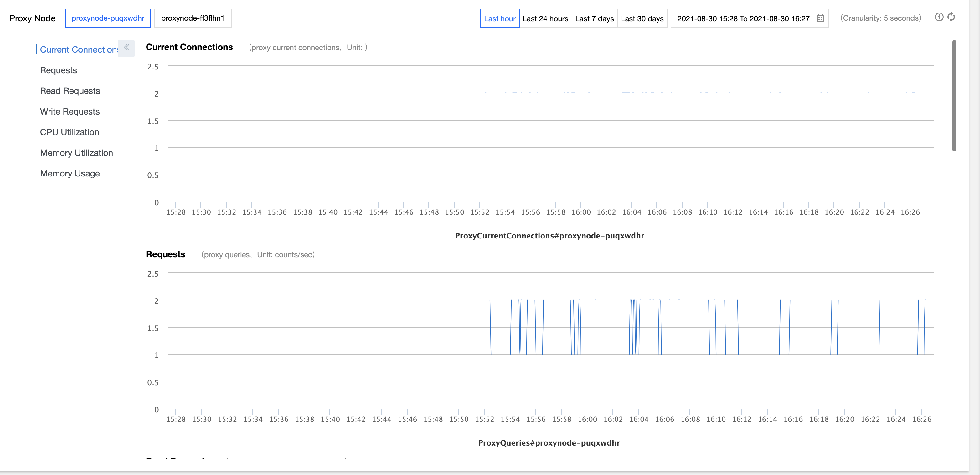
Task: Toggle ProxyQueries legend series
Action: [x=549, y=443]
